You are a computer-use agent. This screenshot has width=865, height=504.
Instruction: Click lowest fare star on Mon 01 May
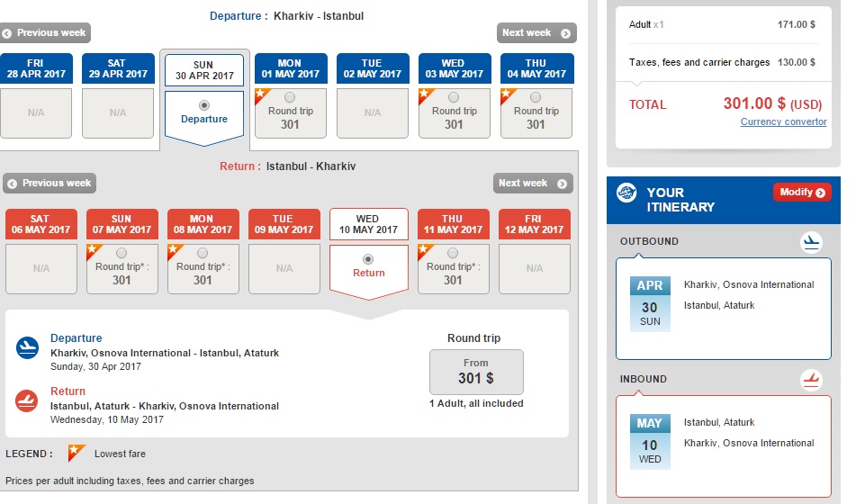pyautogui.click(x=262, y=93)
